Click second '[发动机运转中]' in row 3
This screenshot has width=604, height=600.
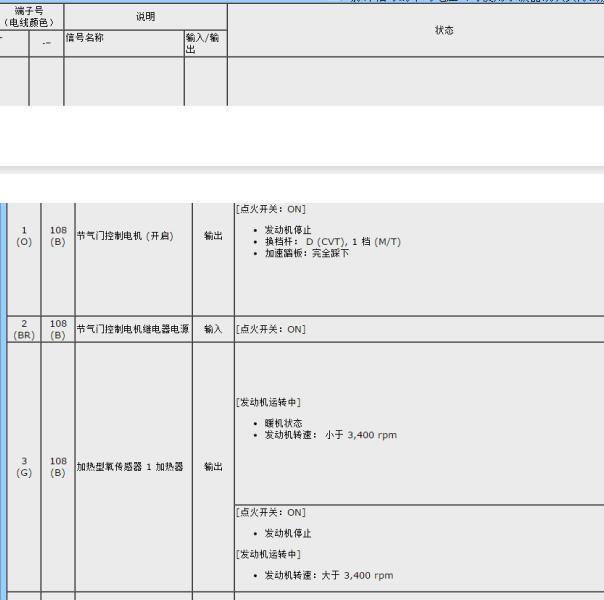coord(268,554)
